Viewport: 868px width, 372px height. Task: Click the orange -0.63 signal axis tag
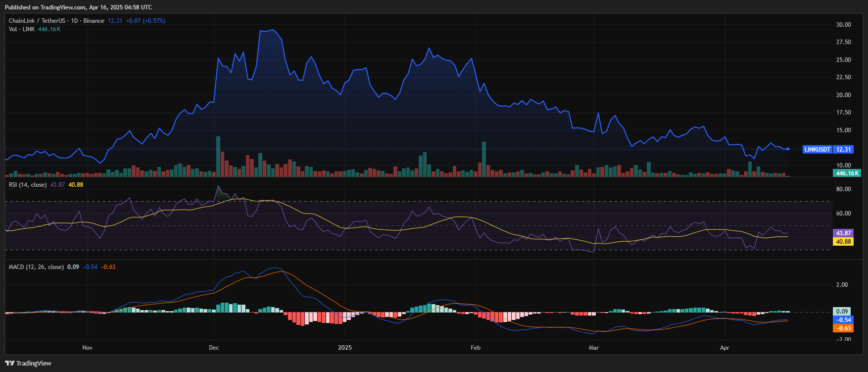[843, 328]
